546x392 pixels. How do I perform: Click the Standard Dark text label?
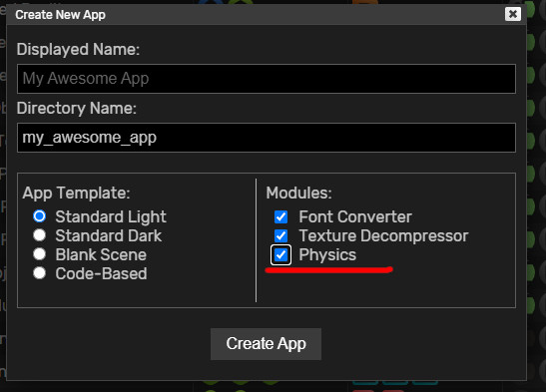pos(108,235)
